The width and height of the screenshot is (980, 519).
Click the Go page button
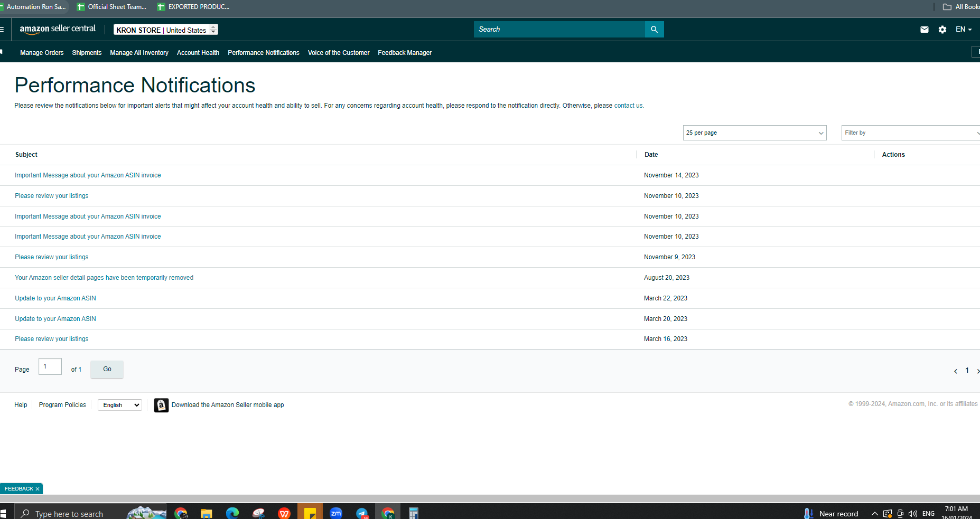[x=107, y=369]
